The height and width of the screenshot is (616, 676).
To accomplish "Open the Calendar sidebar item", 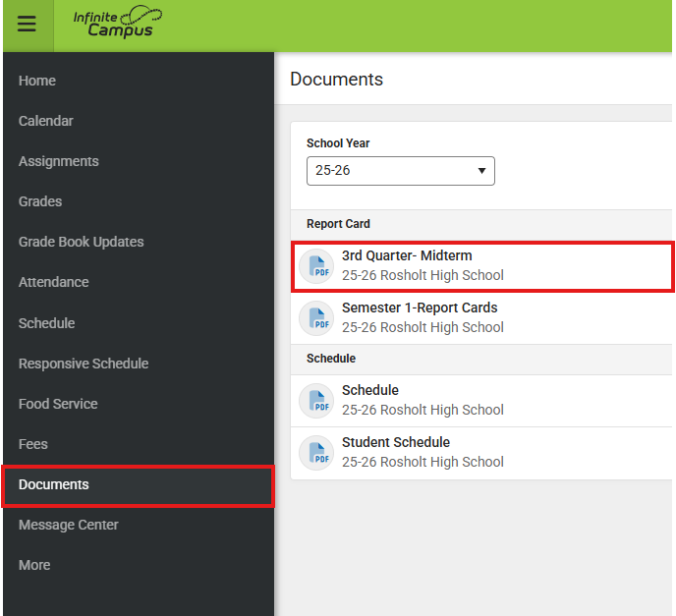I will (x=46, y=121).
